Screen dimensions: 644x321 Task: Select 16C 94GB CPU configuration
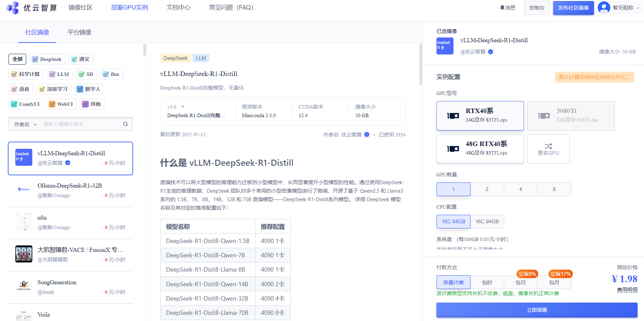487,222
